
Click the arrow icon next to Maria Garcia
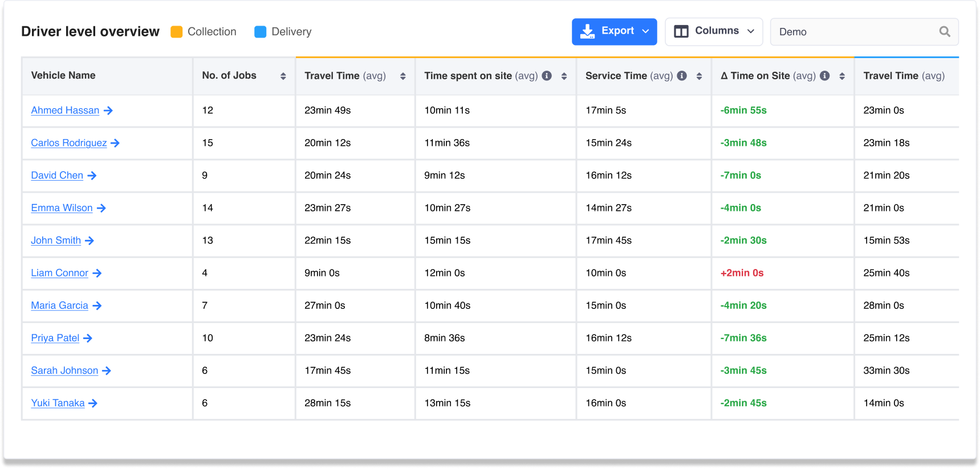[x=97, y=305]
